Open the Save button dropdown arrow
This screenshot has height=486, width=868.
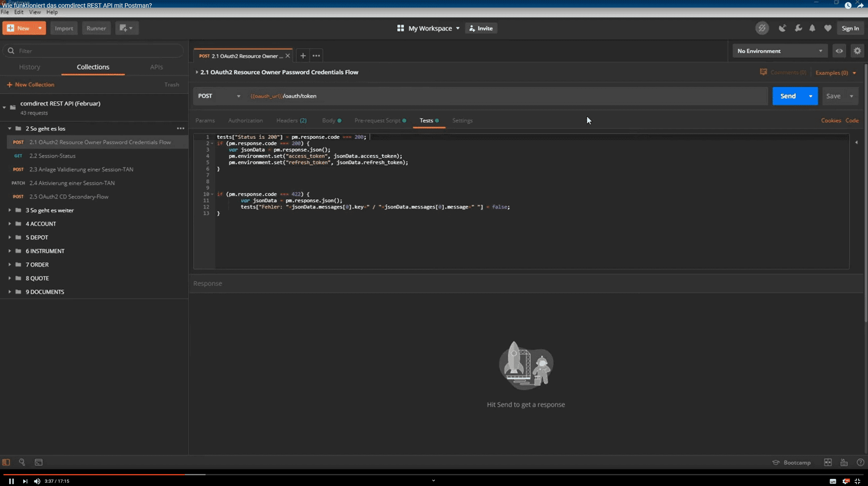pyautogui.click(x=851, y=96)
